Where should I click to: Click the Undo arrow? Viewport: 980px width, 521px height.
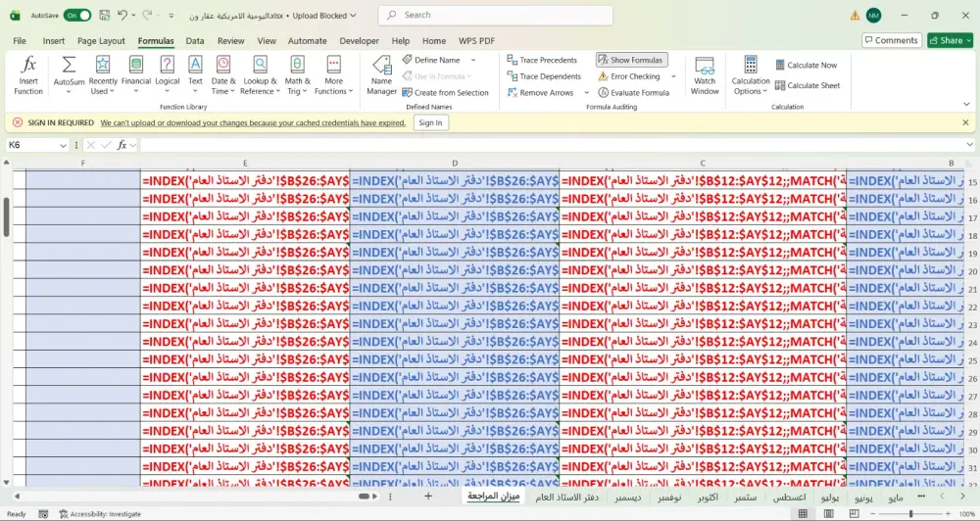point(122,15)
